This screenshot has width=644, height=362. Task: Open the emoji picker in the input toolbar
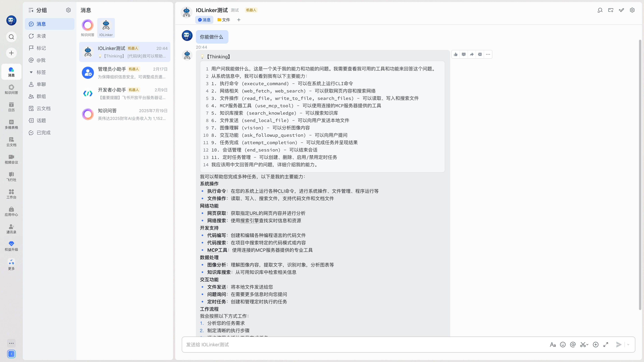[x=563, y=344]
